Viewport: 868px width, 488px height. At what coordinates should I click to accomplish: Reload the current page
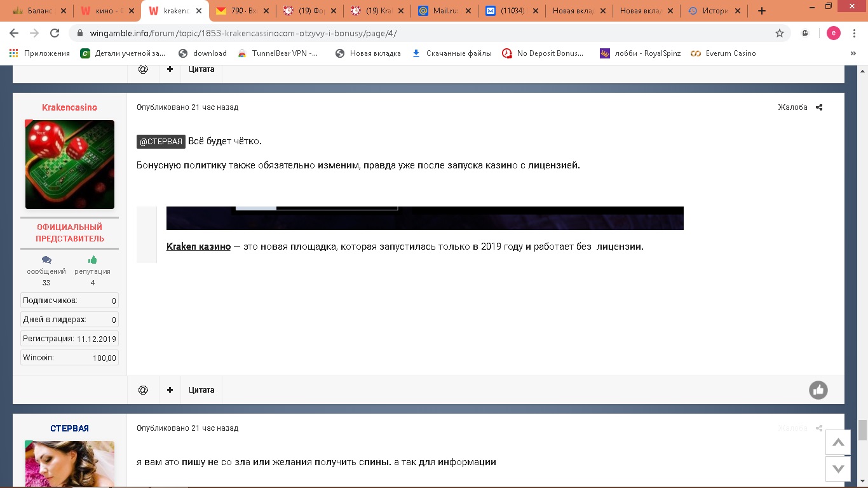55,33
